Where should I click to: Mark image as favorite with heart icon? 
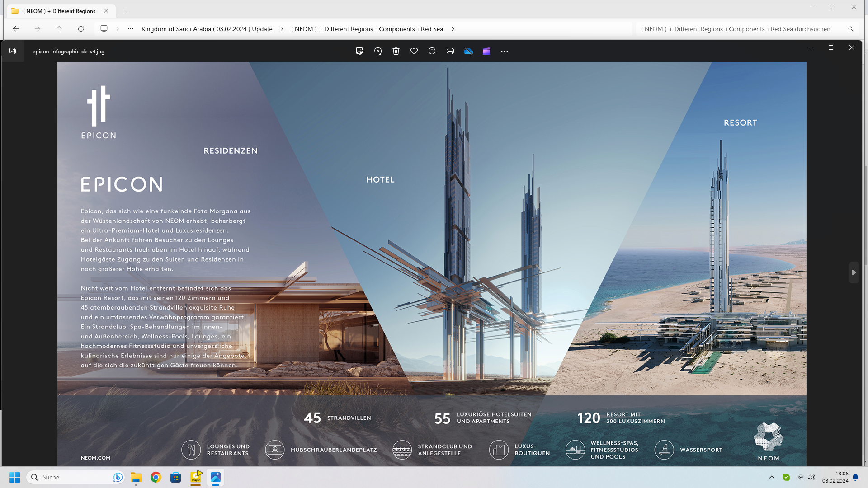point(414,52)
